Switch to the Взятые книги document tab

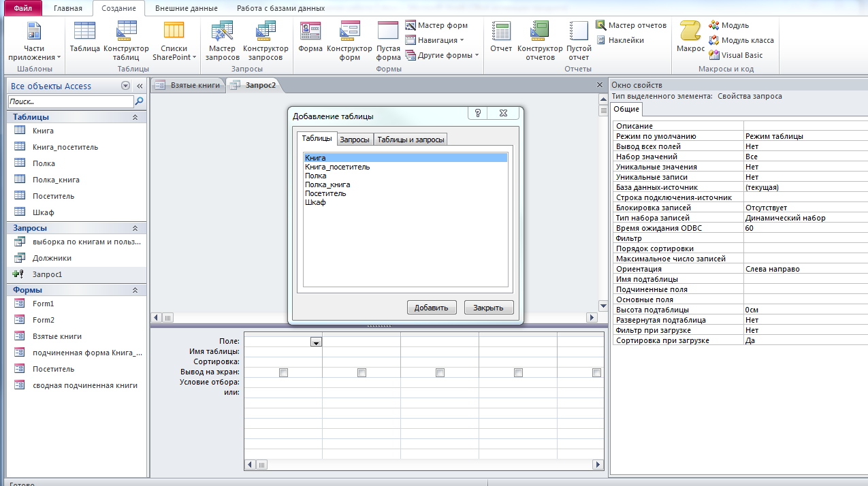click(187, 85)
